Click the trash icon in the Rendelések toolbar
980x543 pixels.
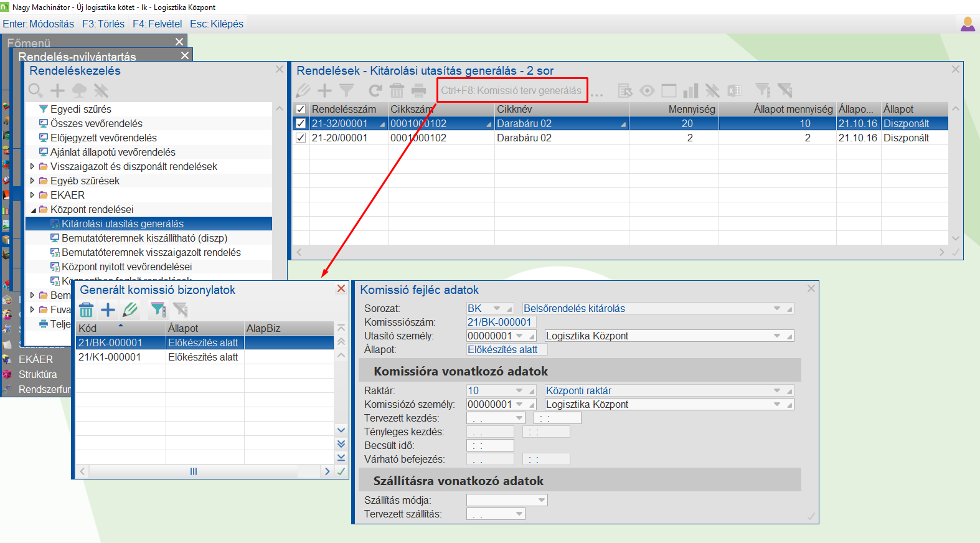coord(397,91)
